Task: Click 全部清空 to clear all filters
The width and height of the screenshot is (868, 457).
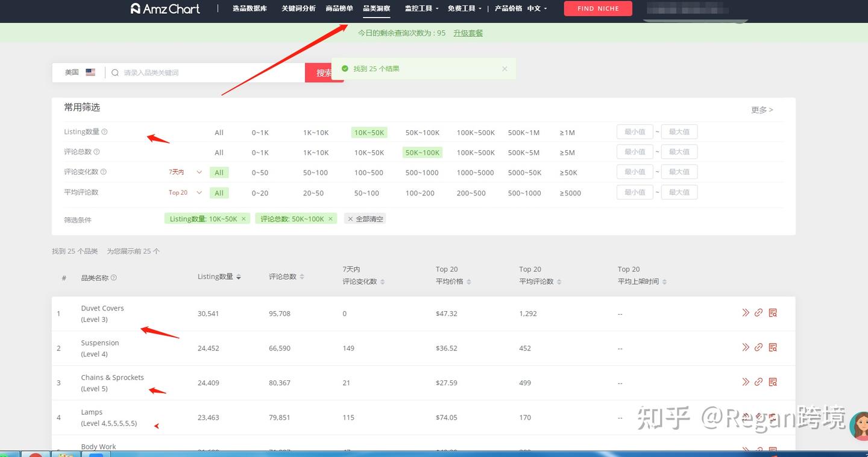Action: click(x=365, y=219)
